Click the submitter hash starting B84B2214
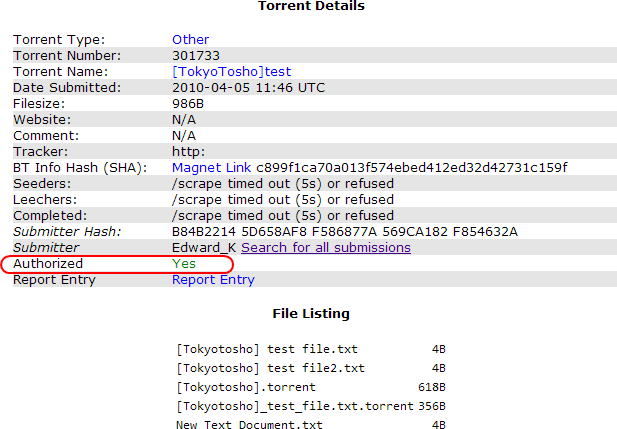 tap(345, 231)
